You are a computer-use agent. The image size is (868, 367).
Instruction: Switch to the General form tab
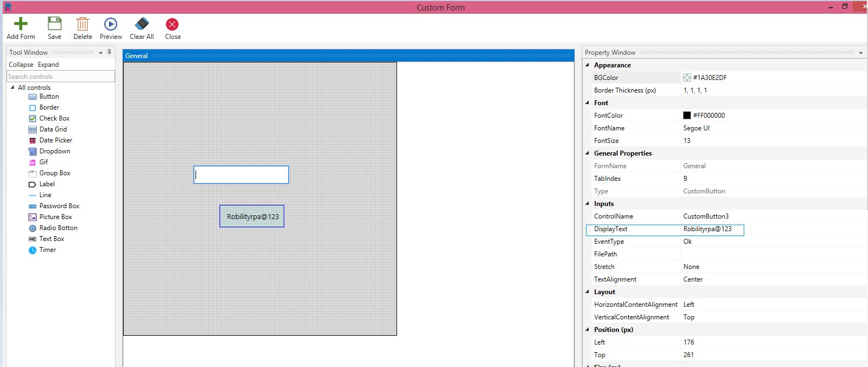coord(136,56)
